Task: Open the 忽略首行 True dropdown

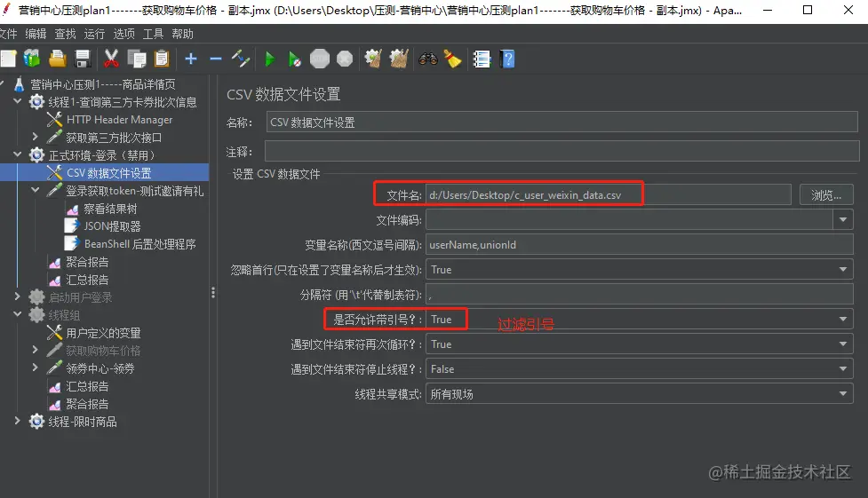Action: point(640,270)
